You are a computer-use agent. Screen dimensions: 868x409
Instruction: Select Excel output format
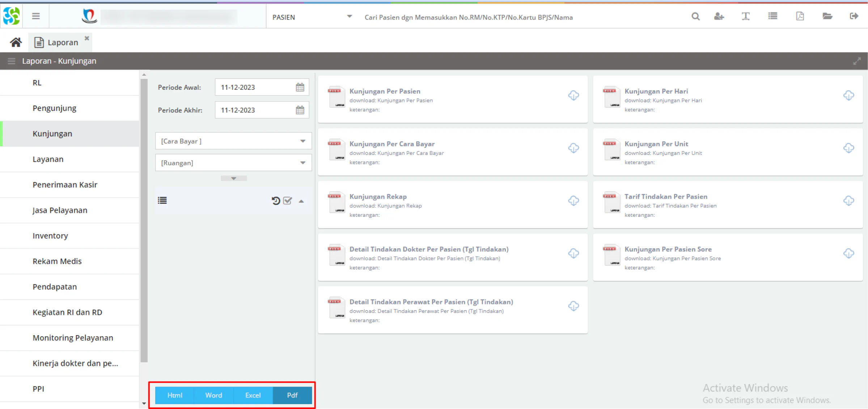[x=253, y=395]
